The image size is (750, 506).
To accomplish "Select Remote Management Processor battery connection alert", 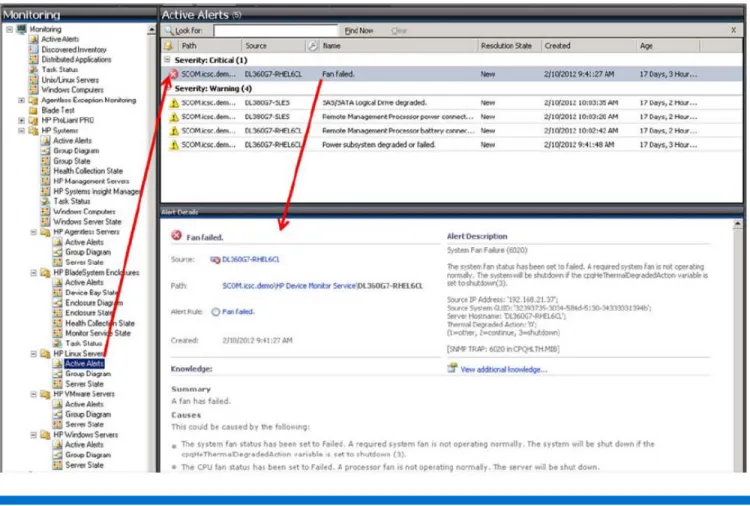I will 452,131.
